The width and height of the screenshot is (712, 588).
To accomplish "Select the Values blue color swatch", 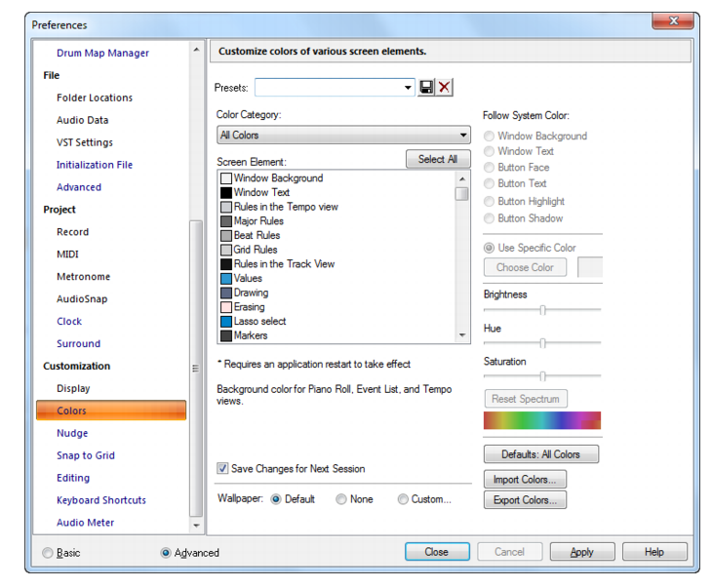I will pos(226,278).
